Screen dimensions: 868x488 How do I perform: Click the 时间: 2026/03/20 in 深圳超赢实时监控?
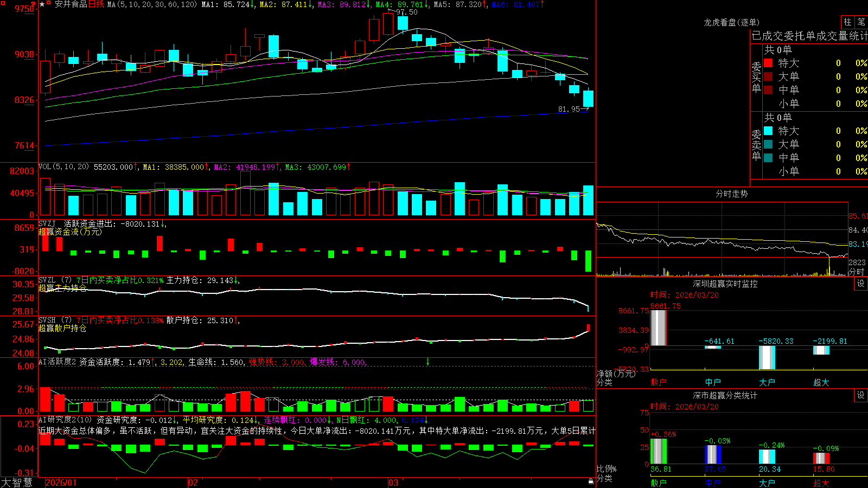tap(685, 295)
